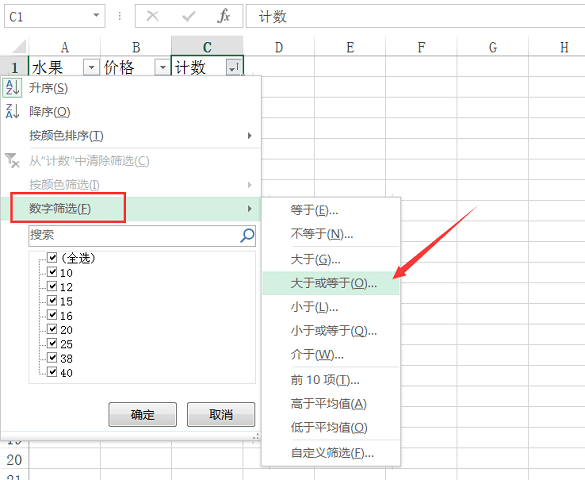This screenshot has width=585, height=480.
Task: Select the 自定义筛选 menu option
Action: 331,453
